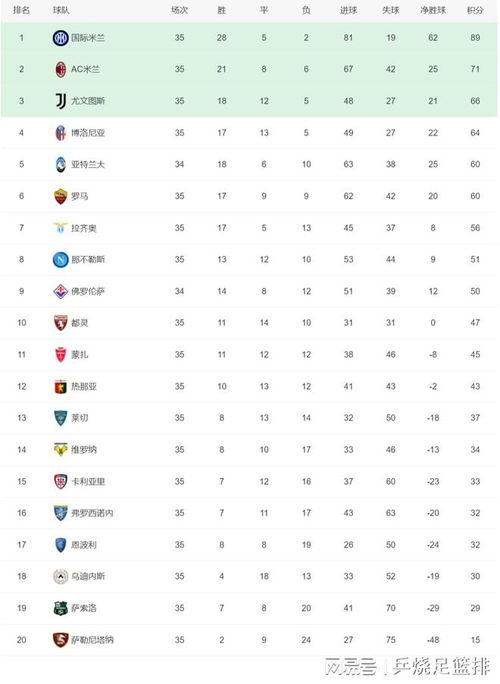Click the 积分 points column header

[475, 10]
